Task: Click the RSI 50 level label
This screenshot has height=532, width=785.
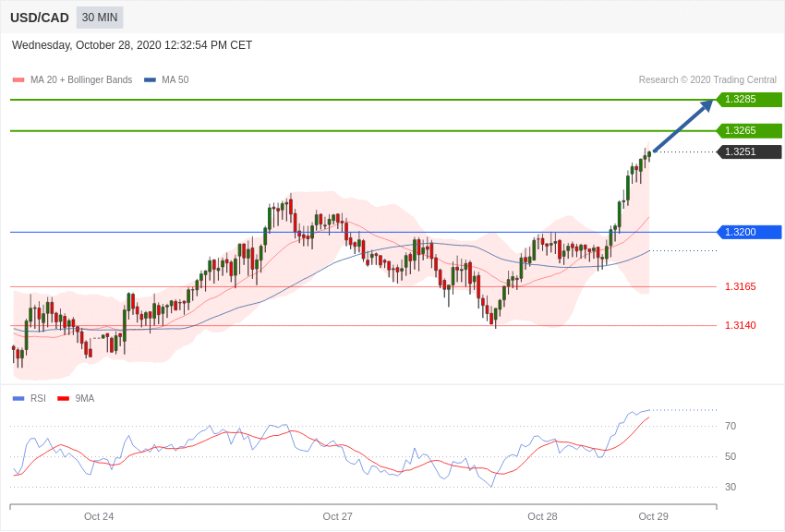Action: point(731,456)
